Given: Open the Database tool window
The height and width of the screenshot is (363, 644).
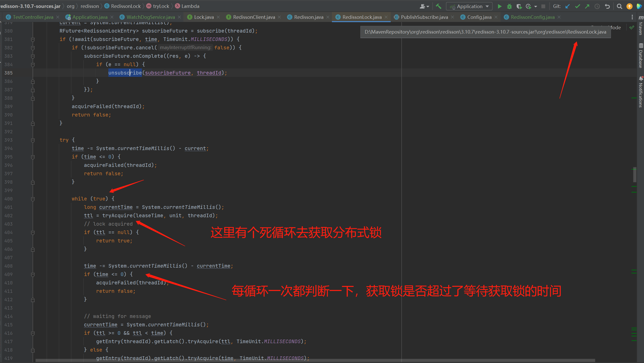Looking at the screenshot, I should click(640, 56).
